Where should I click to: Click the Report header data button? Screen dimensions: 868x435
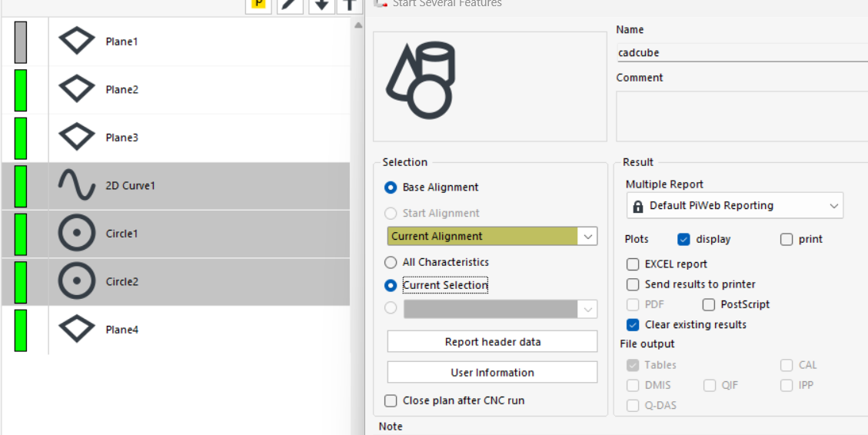[x=493, y=341]
